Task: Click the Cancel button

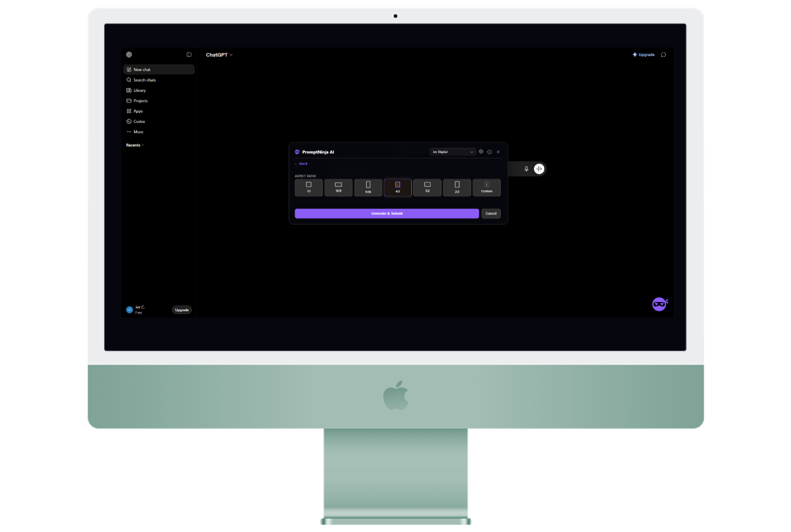Action: 491,214
